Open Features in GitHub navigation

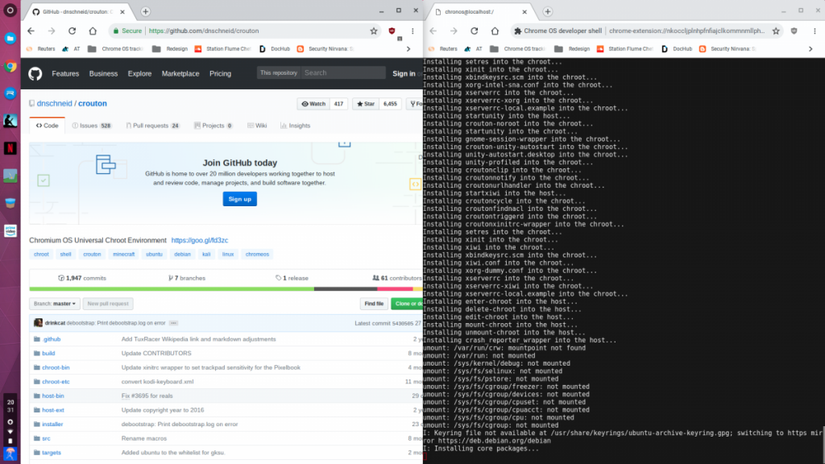(x=65, y=74)
